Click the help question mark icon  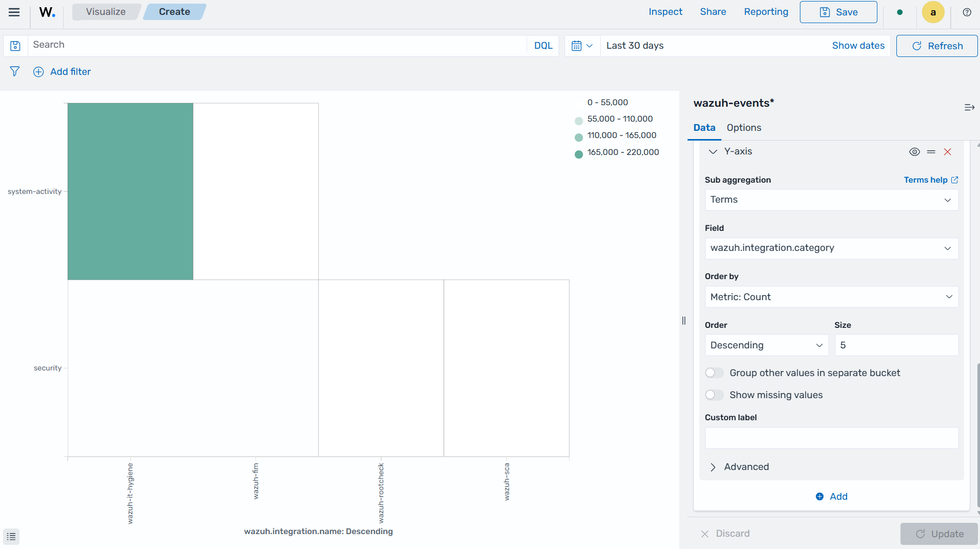tap(967, 12)
